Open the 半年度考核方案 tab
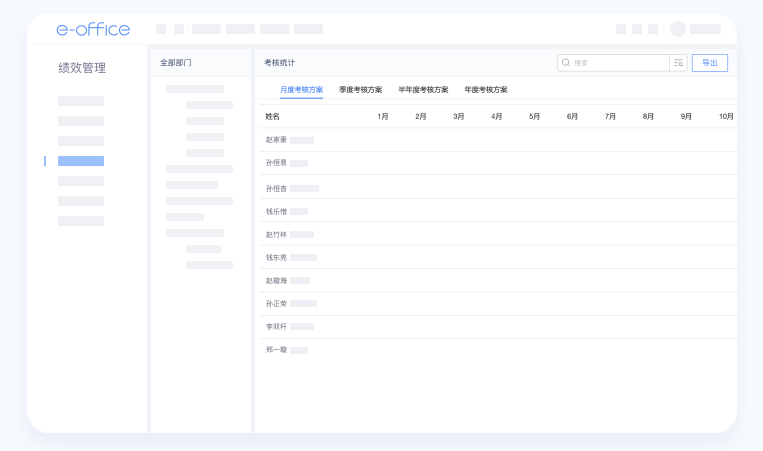Image resolution: width=763 pixels, height=451 pixels. [x=423, y=90]
